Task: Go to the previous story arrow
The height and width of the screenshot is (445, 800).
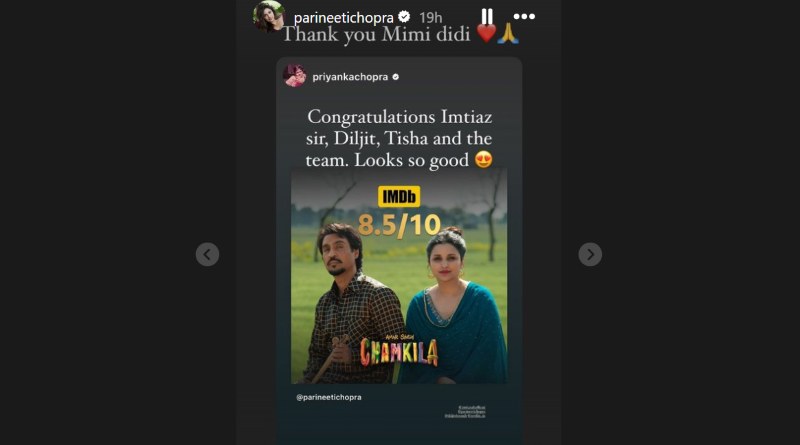Action: (207, 254)
